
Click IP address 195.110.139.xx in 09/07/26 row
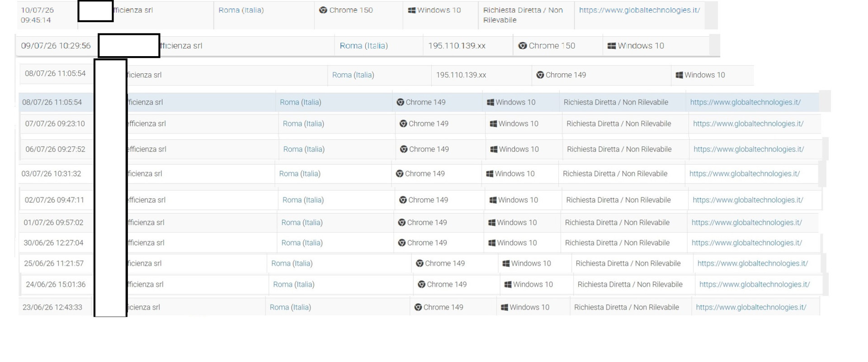tap(457, 46)
